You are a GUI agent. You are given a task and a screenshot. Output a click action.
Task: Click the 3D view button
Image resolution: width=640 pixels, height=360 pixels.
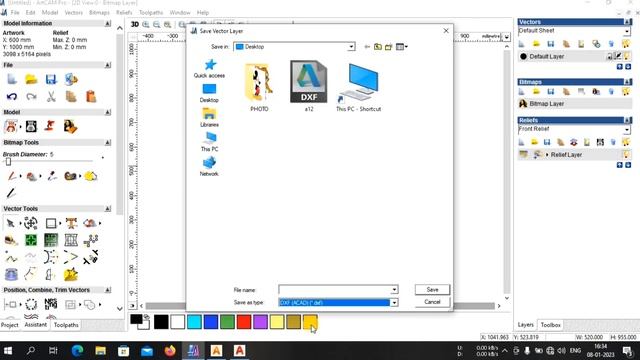point(134,24)
